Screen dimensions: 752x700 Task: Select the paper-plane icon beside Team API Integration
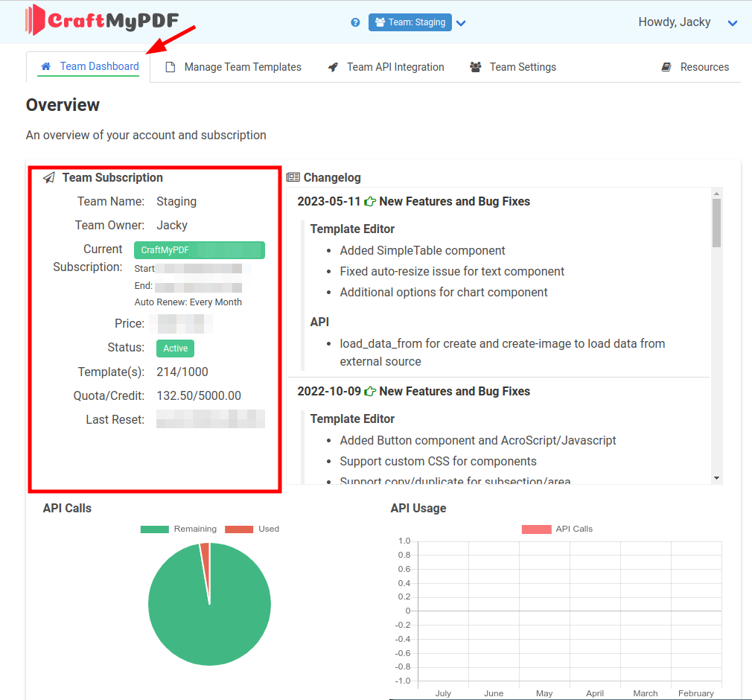click(x=333, y=67)
